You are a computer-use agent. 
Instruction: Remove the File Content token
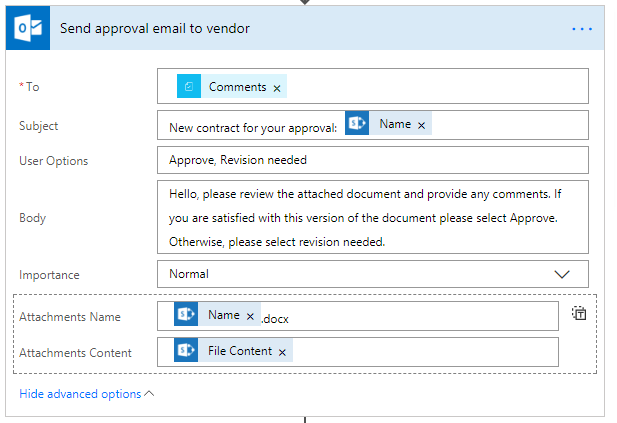282,353
